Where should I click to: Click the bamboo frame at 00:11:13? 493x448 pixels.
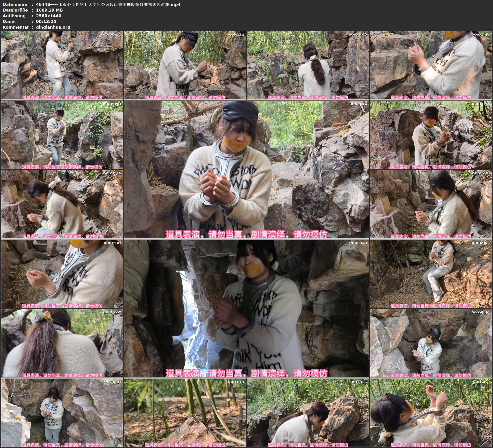click(185, 412)
